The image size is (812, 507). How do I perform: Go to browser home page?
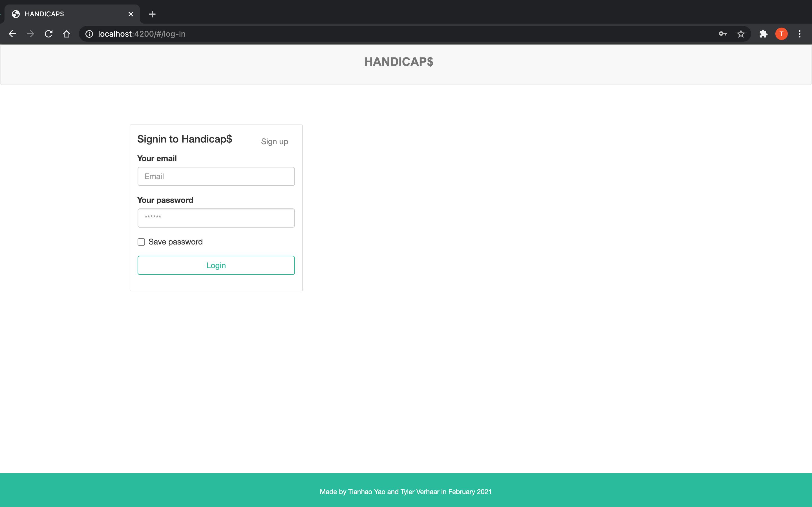tap(67, 34)
